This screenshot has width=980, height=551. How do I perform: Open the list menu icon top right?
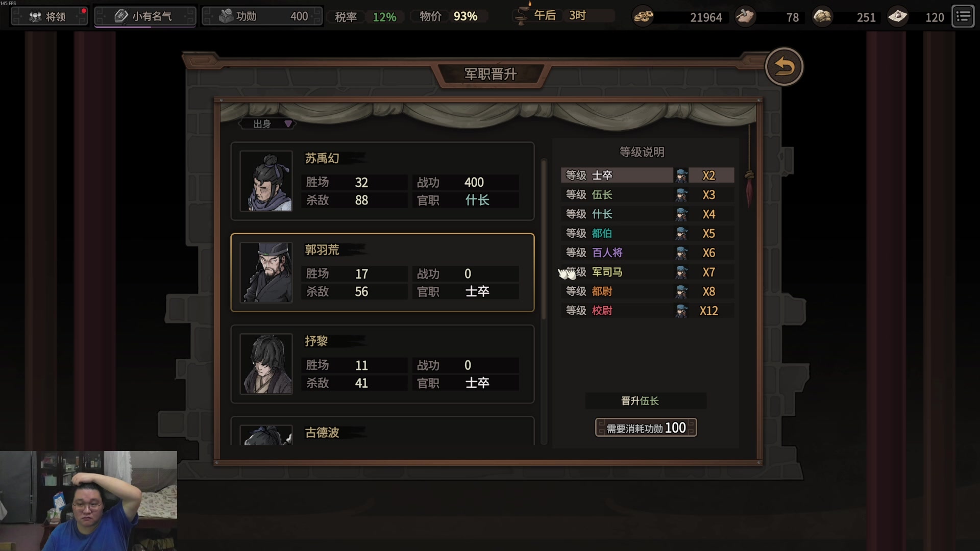click(x=963, y=17)
